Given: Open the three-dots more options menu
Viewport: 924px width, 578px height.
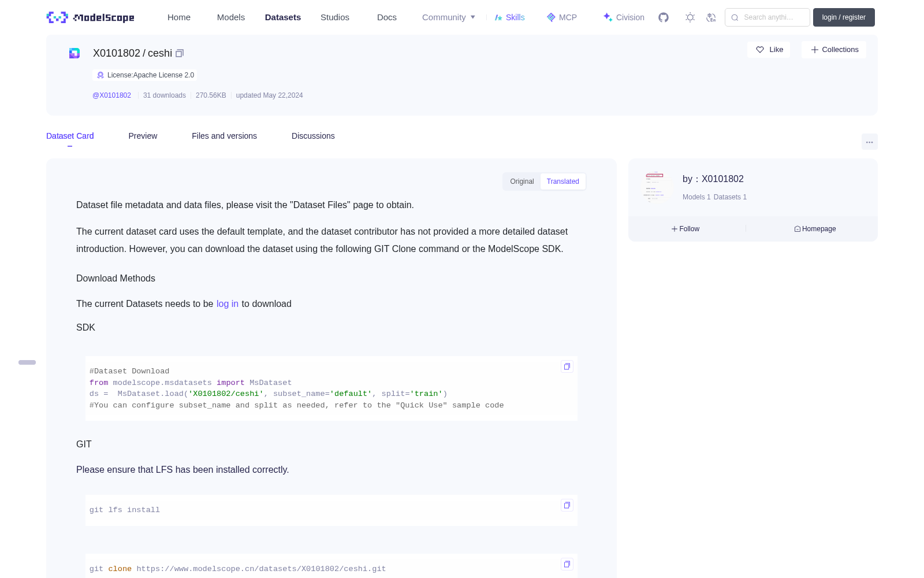Looking at the screenshot, I should [x=870, y=142].
